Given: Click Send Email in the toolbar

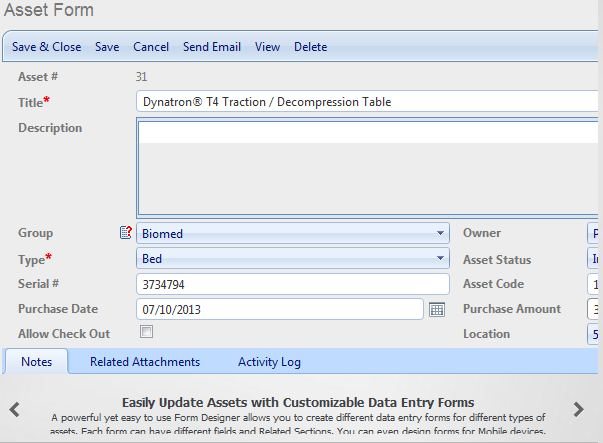Looking at the screenshot, I should tap(212, 47).
